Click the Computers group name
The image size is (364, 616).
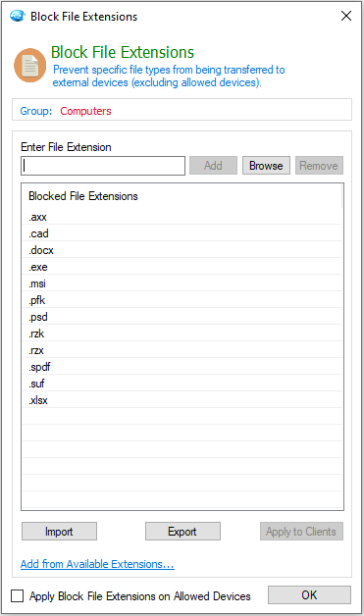click(85, 111)
